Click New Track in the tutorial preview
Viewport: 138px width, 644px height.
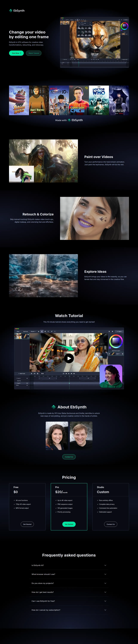coord(22,374)
